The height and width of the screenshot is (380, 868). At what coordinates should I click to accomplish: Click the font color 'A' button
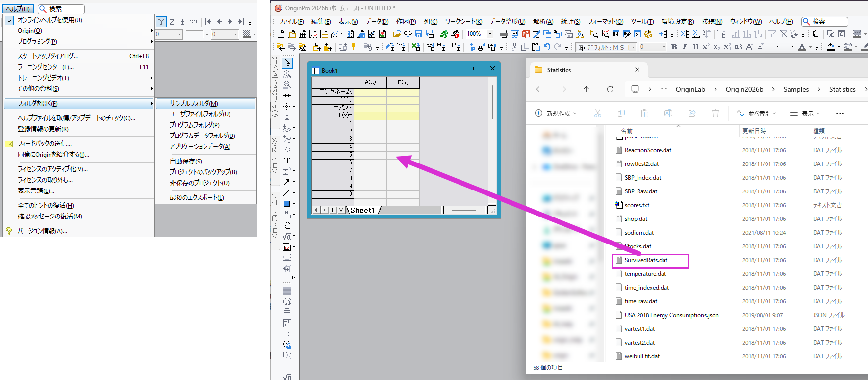pos(802,47)
